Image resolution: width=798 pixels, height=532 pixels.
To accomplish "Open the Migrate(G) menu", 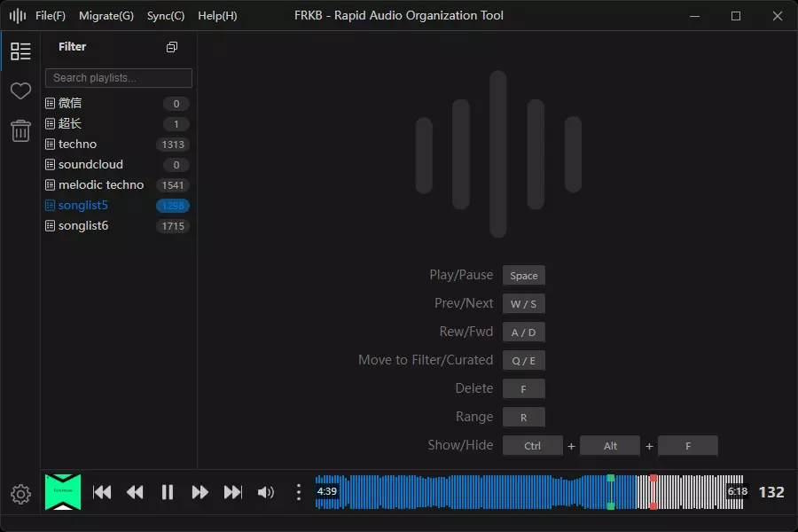I will coord(106,16).
